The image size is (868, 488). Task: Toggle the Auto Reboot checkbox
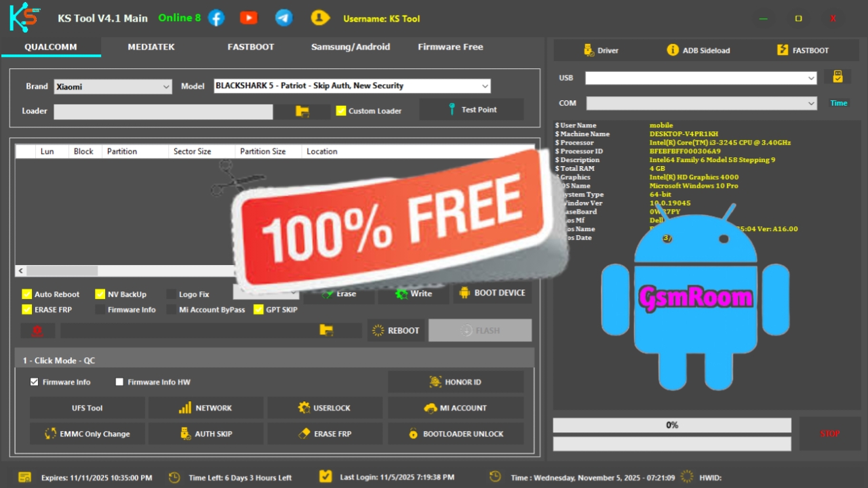[x=27, y=294]
